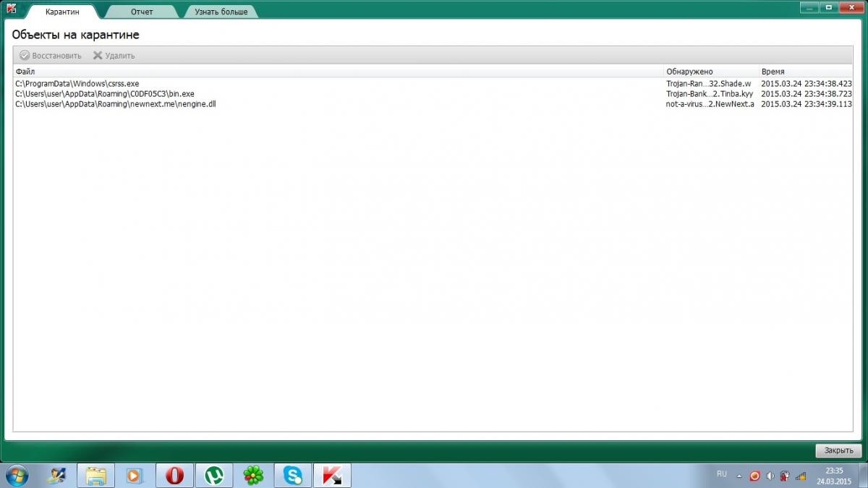Click the Удалить delete button
The image size is (868, 488).
pyautogui.click(x=114, y=56)
